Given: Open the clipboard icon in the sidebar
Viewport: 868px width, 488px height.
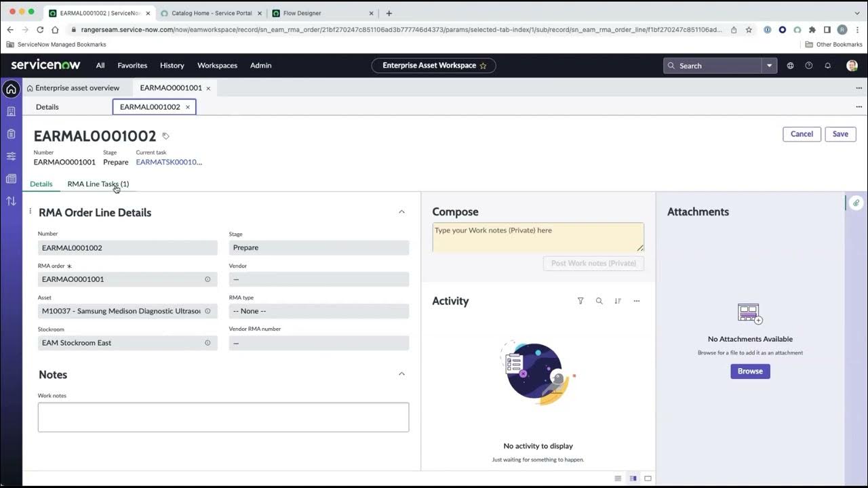Looking at the screenshot, I should point(11,134).
